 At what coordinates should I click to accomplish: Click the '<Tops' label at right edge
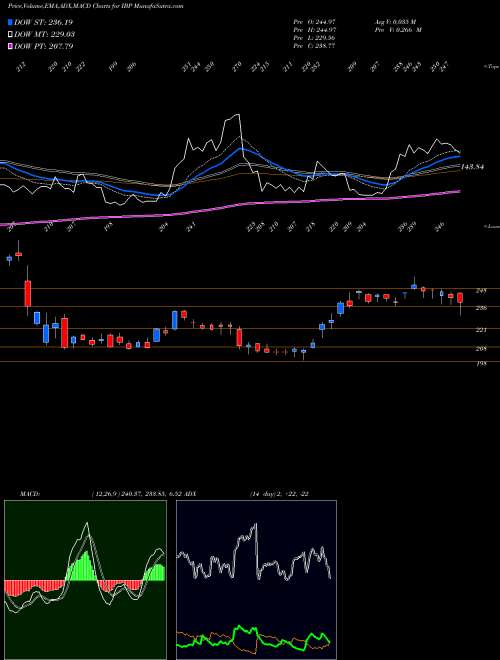(x=492, y=67)
